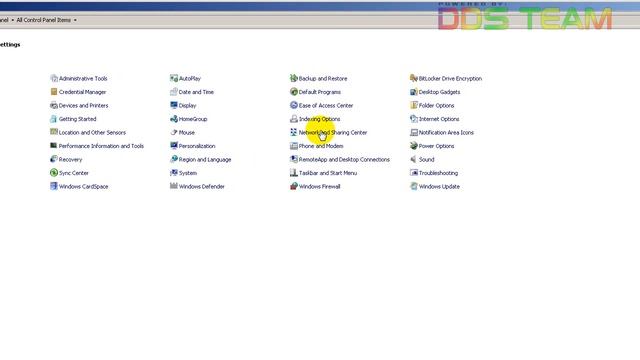640x360 pixels.
Task: Open the Sound speaker icon
Action: [414, 159]
